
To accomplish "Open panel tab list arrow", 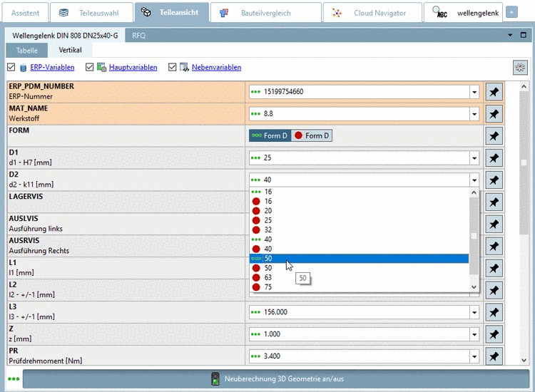I will (510, 35).
